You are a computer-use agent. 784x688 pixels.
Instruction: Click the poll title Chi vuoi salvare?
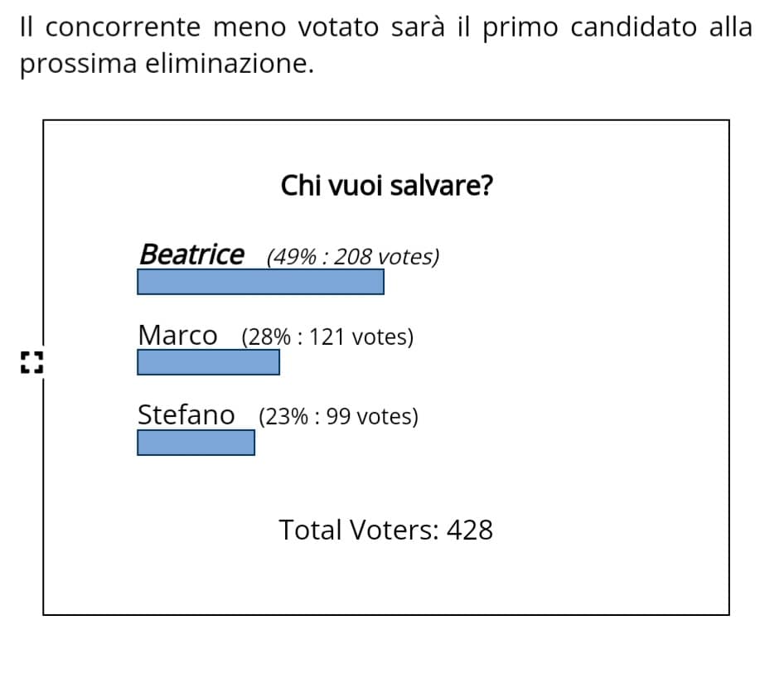click(x=386, y=186)
